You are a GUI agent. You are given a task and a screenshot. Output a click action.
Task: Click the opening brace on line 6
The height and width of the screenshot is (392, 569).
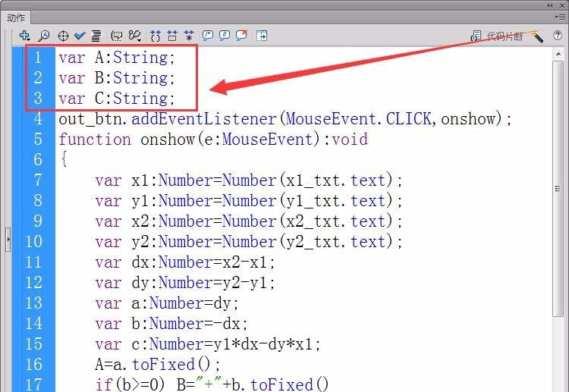[64, 159]
